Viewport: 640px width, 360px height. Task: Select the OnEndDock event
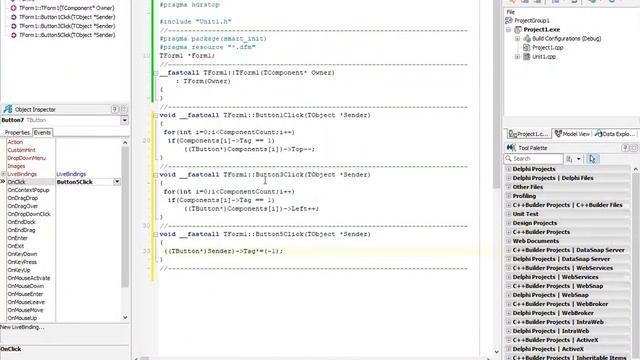(21, 222)
